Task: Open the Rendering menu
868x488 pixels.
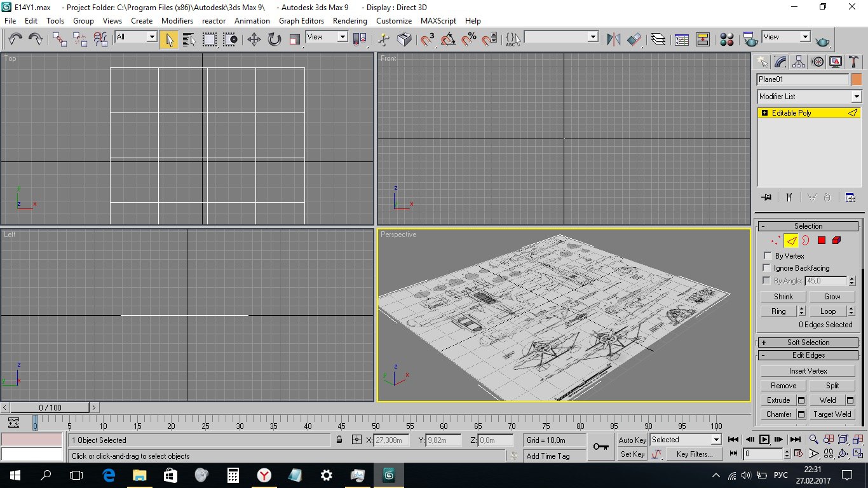Action: pyautogui.click(x=349, y=20)
